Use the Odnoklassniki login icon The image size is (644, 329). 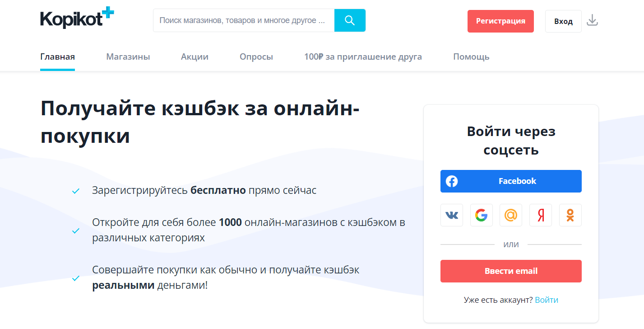point(570,215)
